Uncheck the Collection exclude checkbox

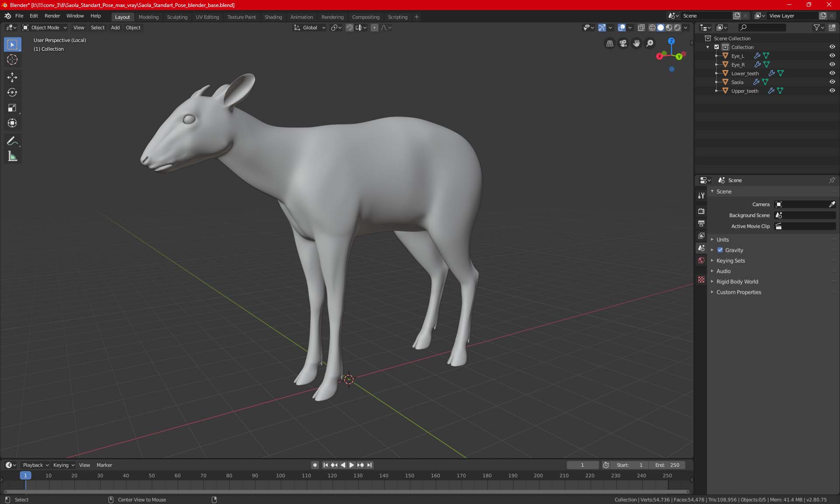click(717, 47)
